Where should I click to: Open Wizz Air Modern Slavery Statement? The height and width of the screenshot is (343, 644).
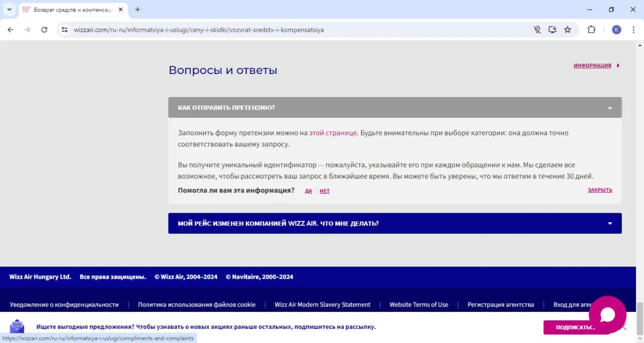pyautogui.click(x=323, y=304)
